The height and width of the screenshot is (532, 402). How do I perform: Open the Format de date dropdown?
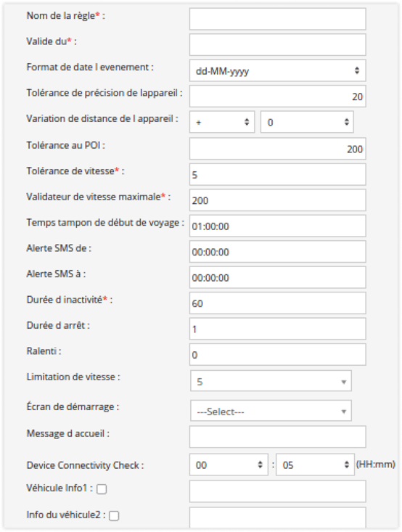point(277,70)
